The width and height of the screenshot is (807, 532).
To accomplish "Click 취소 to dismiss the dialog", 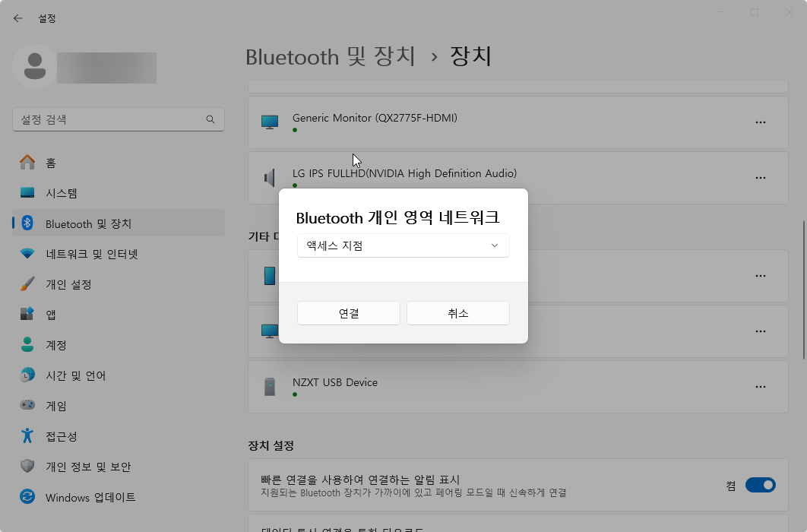I will [457, 312].
